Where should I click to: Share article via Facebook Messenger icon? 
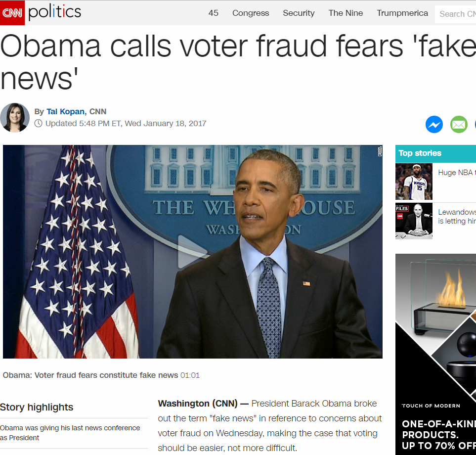pyautogui.click(x=434, y=125)
